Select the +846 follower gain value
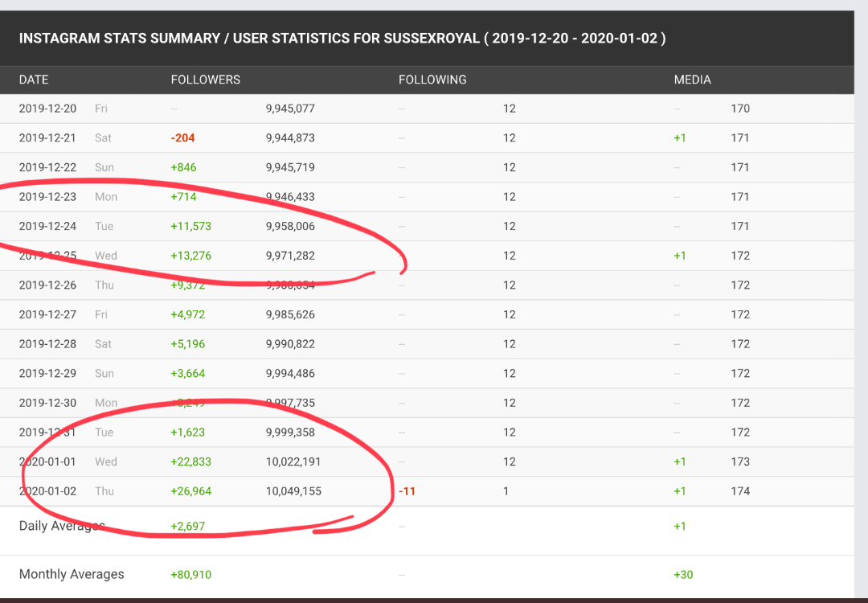The height and width of the screenshot is (603, 868). [183, 167]
